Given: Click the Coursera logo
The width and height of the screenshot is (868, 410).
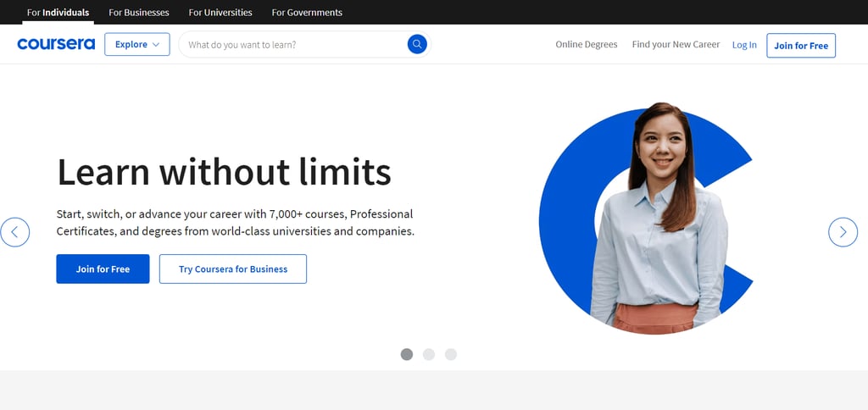Looking at the screenshot, I should coord(56,44).
